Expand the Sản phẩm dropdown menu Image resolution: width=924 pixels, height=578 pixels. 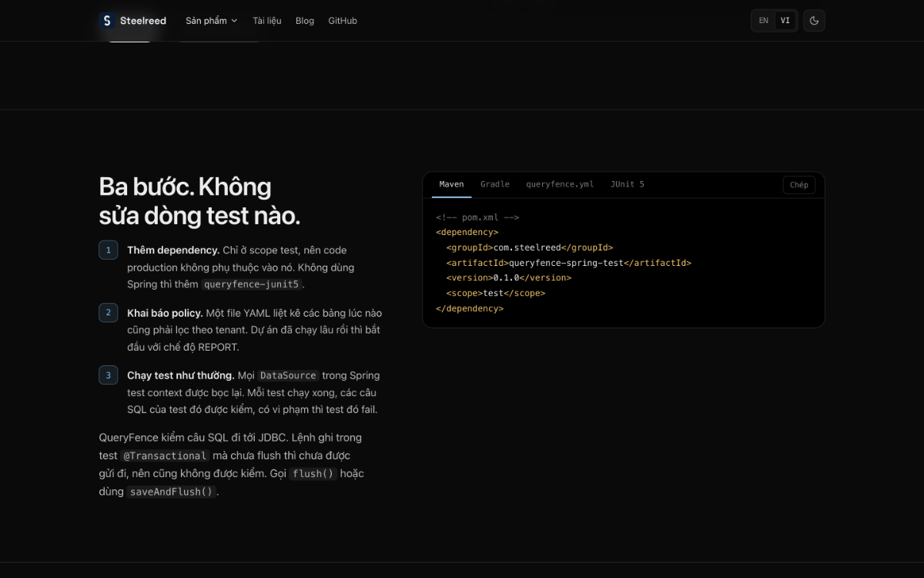pyautogui.click(x=212, y=21)
